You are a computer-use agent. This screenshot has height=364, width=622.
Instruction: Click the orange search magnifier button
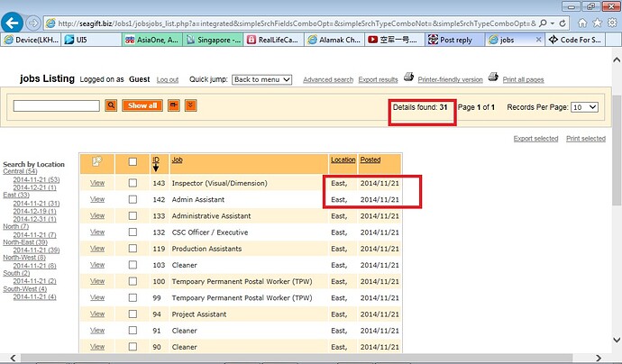pos(111,105)
